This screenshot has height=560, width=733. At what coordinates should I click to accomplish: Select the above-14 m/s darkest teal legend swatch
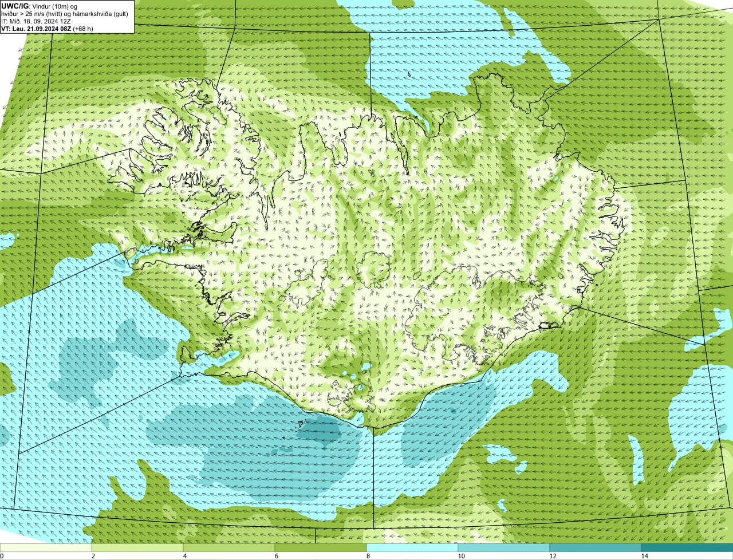point(687,547)
